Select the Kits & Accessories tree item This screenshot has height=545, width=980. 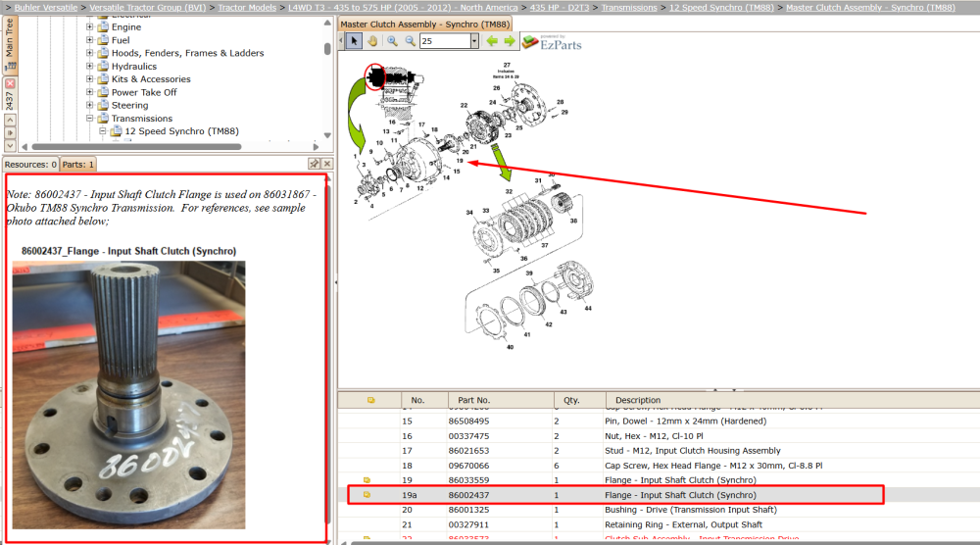click(x=151, y=78)
